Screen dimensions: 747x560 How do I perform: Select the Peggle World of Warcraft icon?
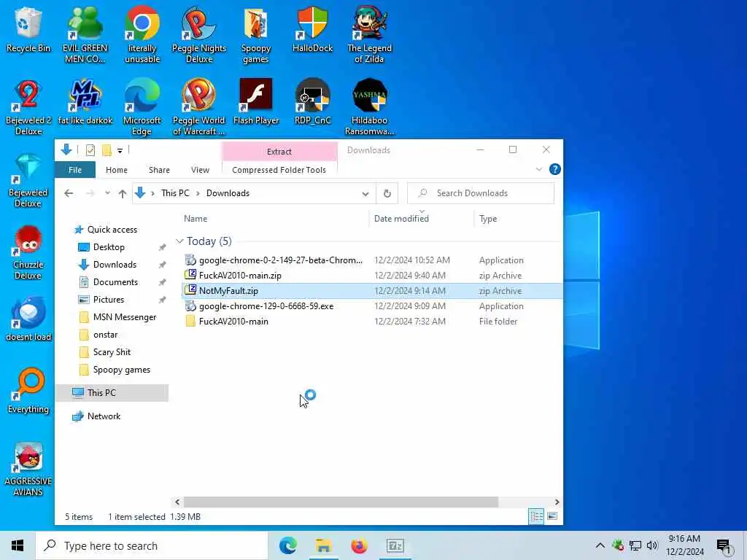click(x=198, y=107)
